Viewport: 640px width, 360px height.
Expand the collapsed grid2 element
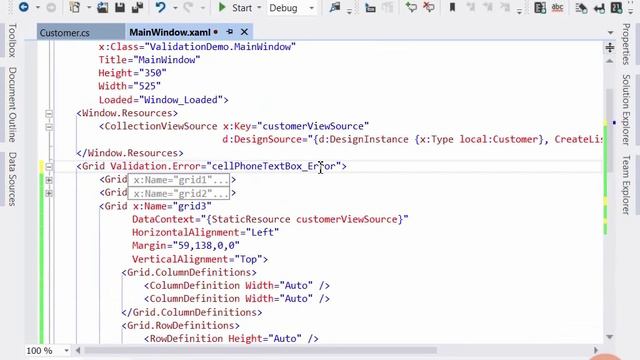coord(49,193)
